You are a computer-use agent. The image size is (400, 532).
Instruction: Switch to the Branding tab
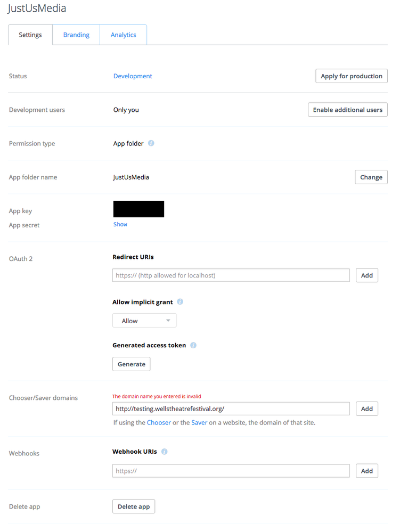click(76, 35)
